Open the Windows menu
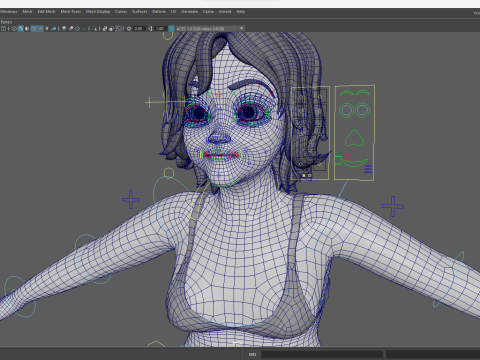Image resolution: width=480 pixels, height=360 pixels. (x=9, y=12)
